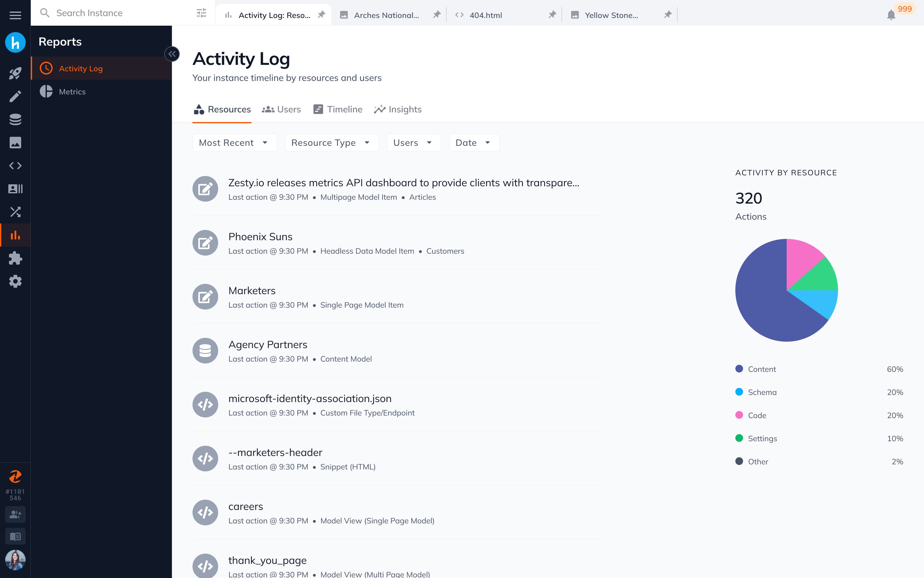Open microsoft-identity-association.json resource
Image resolution: width=924 pixels, height=578 pixels.
tap(398, 405)
